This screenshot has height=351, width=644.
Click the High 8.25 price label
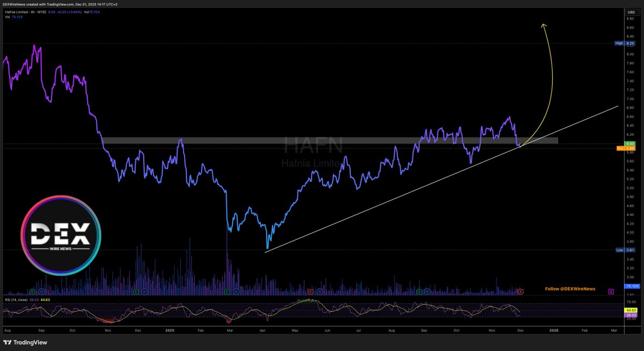pos(625,43)
